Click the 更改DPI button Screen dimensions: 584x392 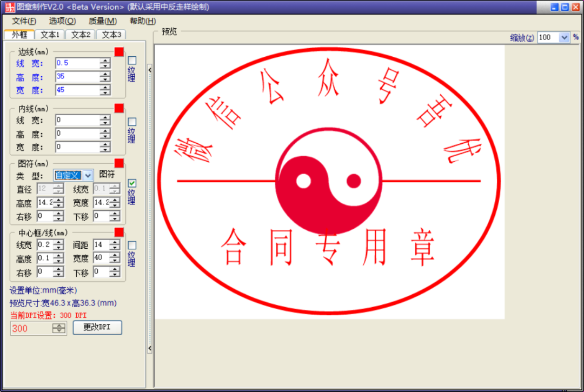(x=98, y=328)
